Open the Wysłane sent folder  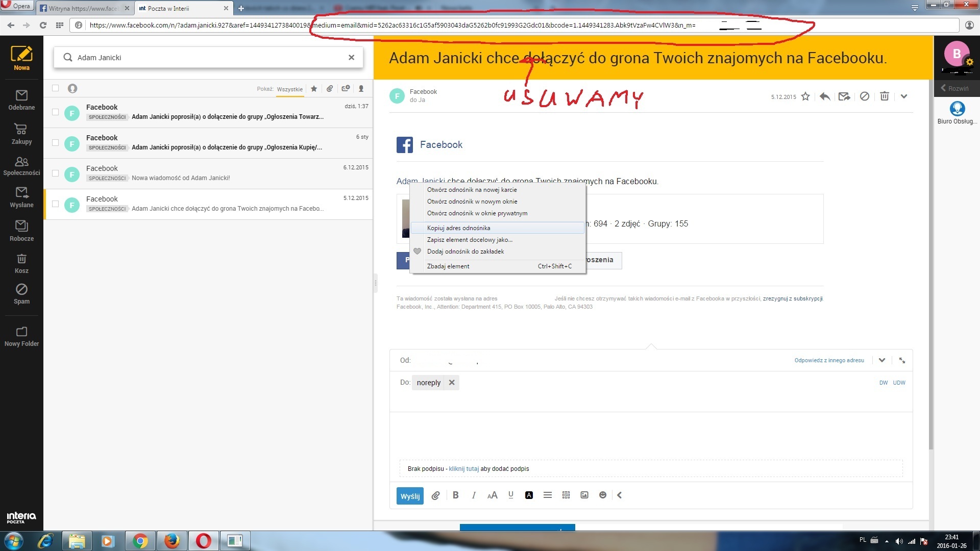pyautogui.click(x=21, y=197)
